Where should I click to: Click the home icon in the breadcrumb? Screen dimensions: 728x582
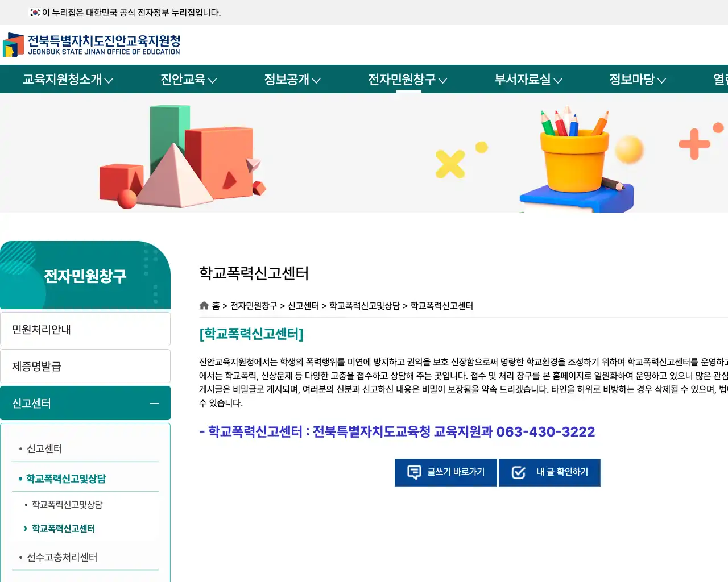[204, 305]
